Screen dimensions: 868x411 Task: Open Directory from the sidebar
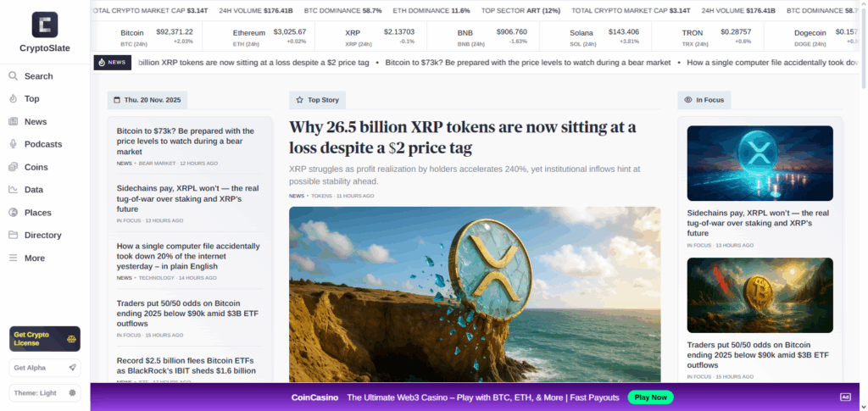point(42,235)
